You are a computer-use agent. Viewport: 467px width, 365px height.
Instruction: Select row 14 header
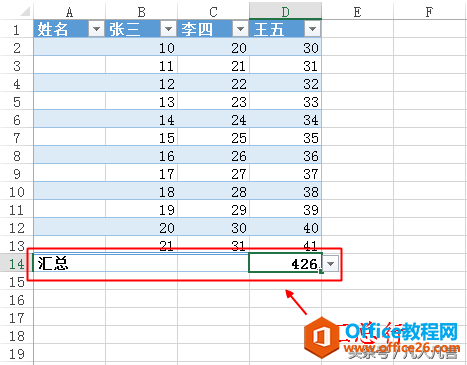(17, 264)
